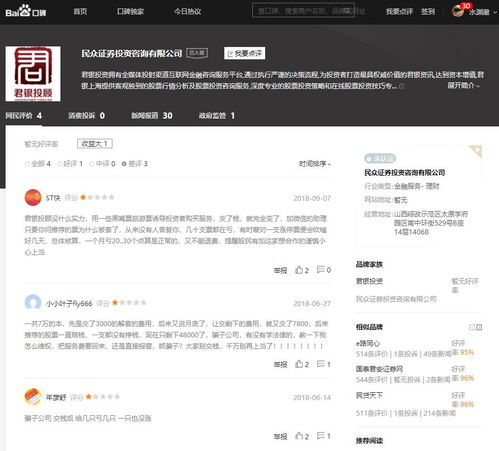Open similar brand 民贷天下
Viewport: 499px width, 451px height.
(369, 395)
